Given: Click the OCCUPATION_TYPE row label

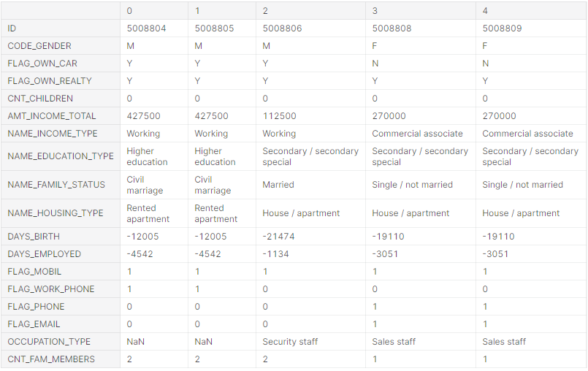Looking at the screenshot, I should 49,342.
